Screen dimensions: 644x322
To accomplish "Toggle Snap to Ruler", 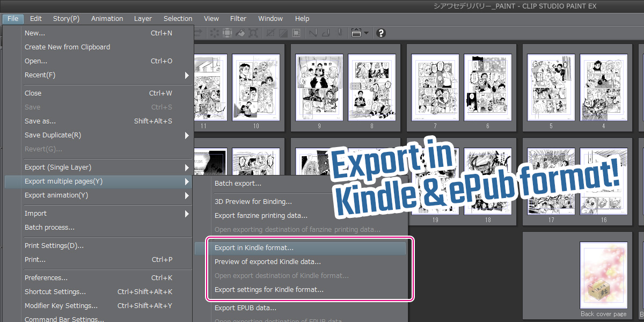I will click(x=312, y=33).
